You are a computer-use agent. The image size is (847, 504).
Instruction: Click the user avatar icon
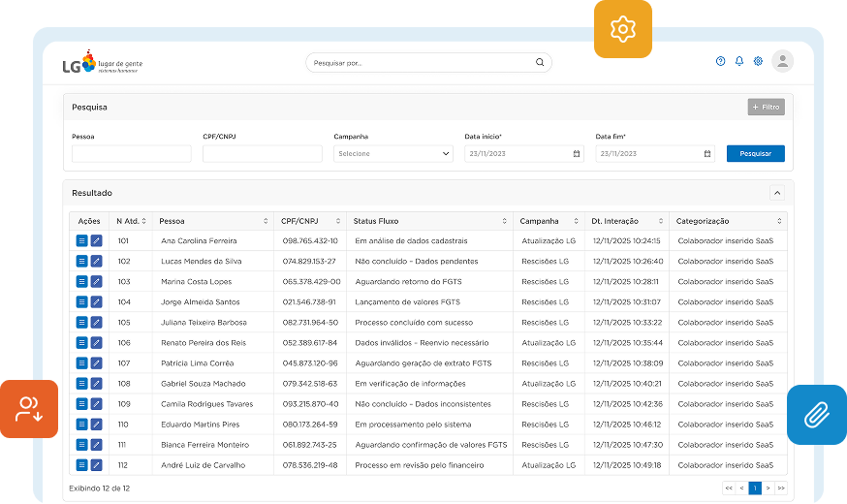pos(782,61)
